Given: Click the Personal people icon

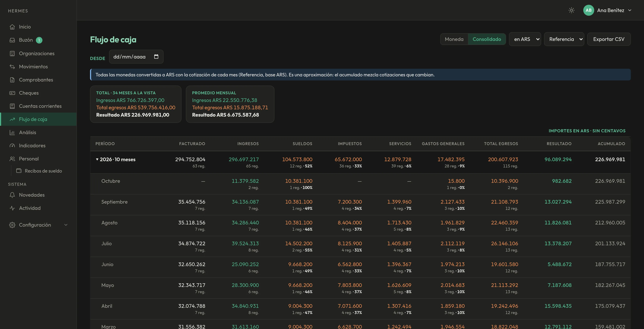Looking at the screenshot, I should (x=12, y=159).
